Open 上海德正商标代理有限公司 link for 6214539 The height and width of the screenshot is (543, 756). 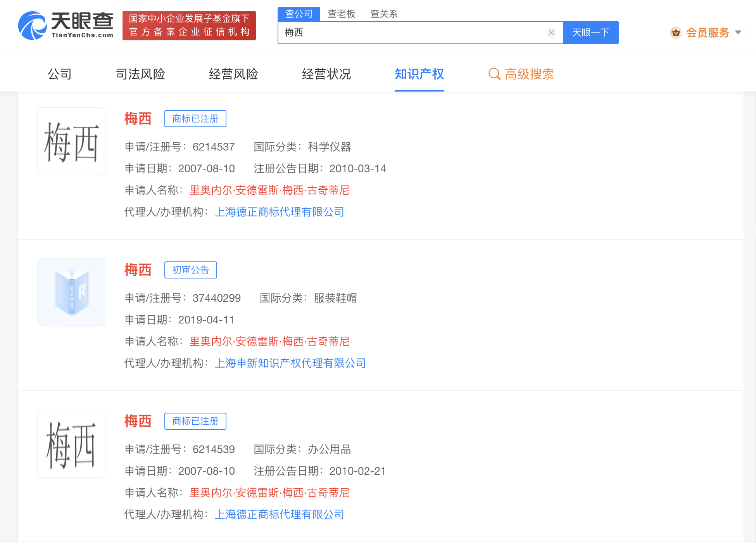click(x=280, y=514)
